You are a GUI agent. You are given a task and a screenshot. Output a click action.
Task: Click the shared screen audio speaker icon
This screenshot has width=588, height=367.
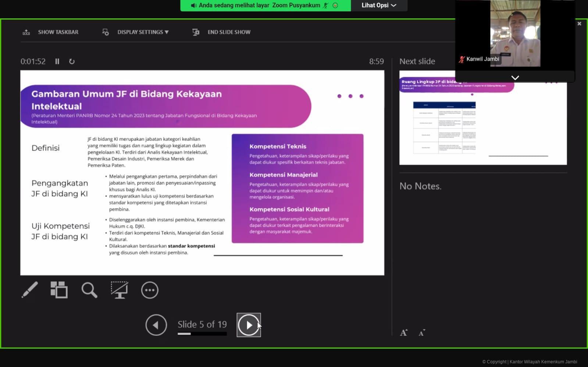pos(193,6)
